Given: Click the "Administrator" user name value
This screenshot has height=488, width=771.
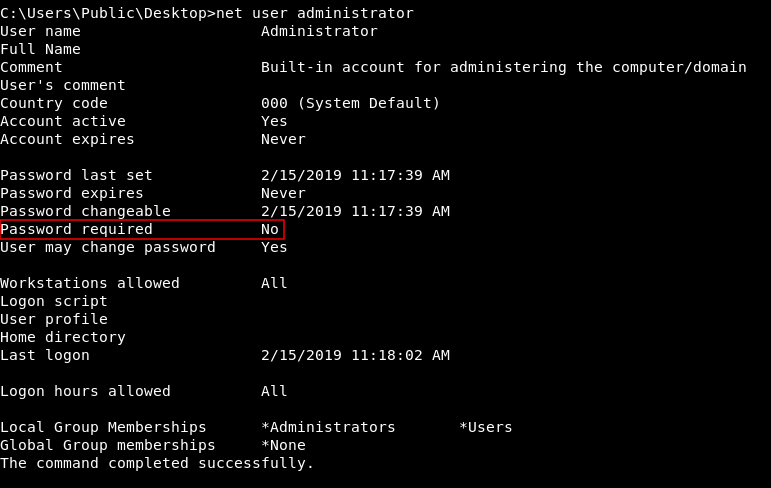Looking at the screenshot, I should coord(319,31).
